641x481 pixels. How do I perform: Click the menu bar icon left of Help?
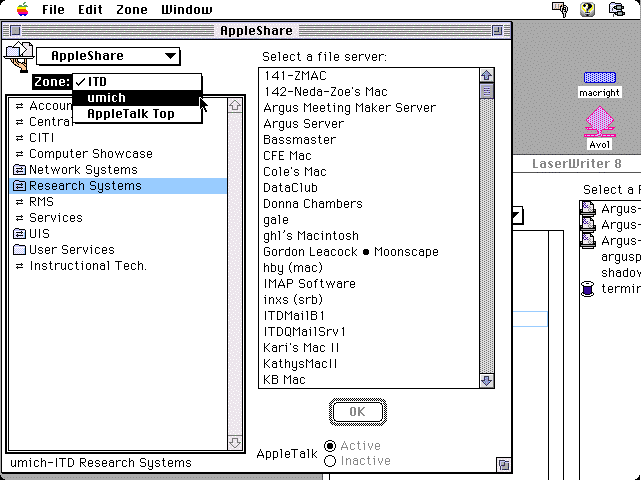point(560,9)
